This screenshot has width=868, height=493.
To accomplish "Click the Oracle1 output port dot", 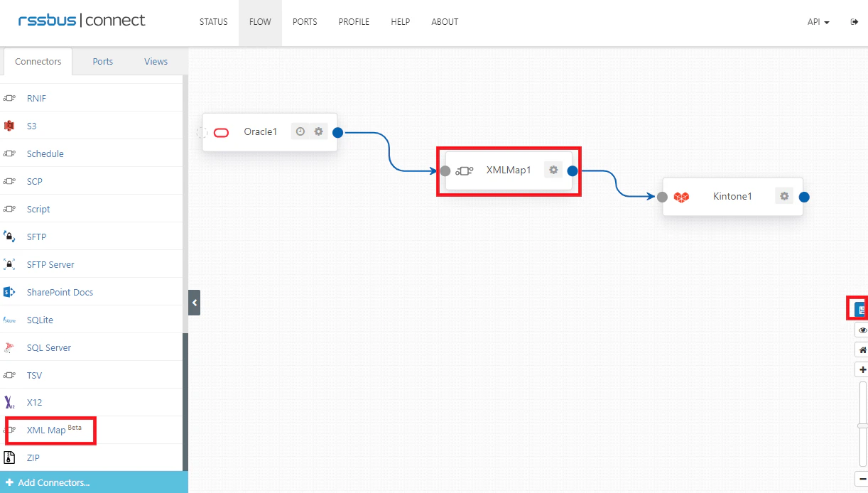I will [338, 132].
